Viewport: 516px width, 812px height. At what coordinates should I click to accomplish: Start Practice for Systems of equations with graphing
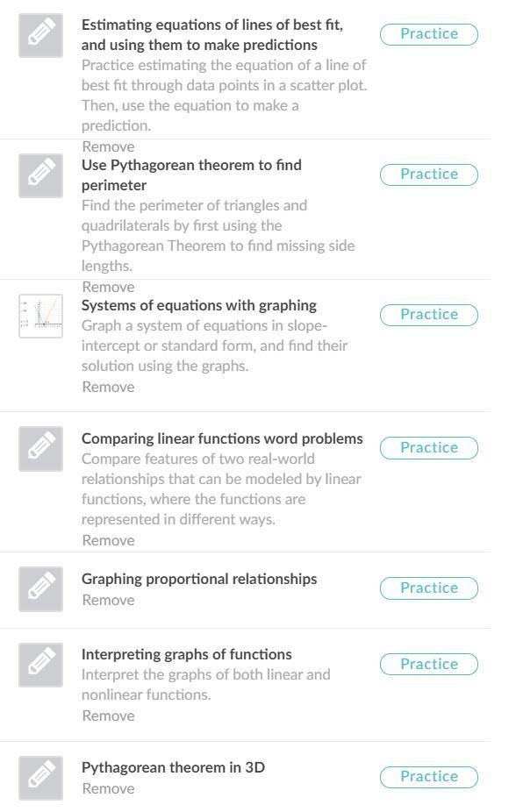point(429,315)
